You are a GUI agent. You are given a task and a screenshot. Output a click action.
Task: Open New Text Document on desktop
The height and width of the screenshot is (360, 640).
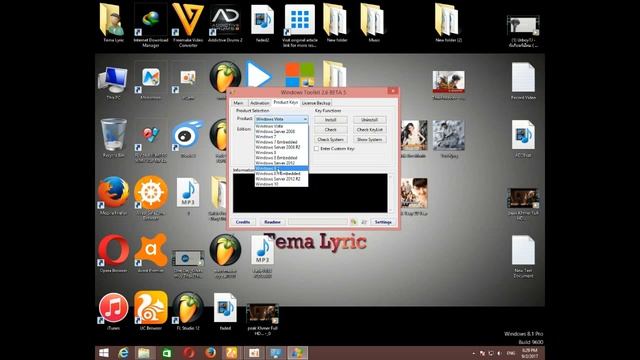click(523, 256)
